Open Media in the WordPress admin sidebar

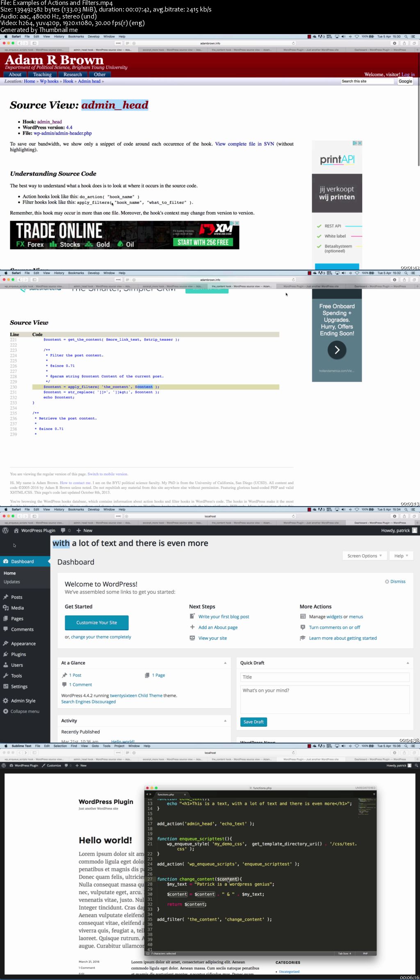pos(17,608)
